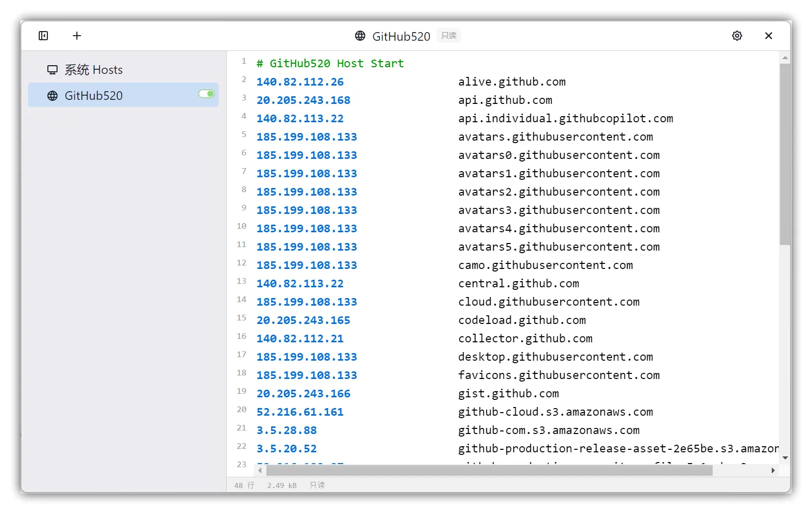Screen dimensions: 812x514
Task: Toggle the GitHub520 hosts switch off
Action: point(206,94)
